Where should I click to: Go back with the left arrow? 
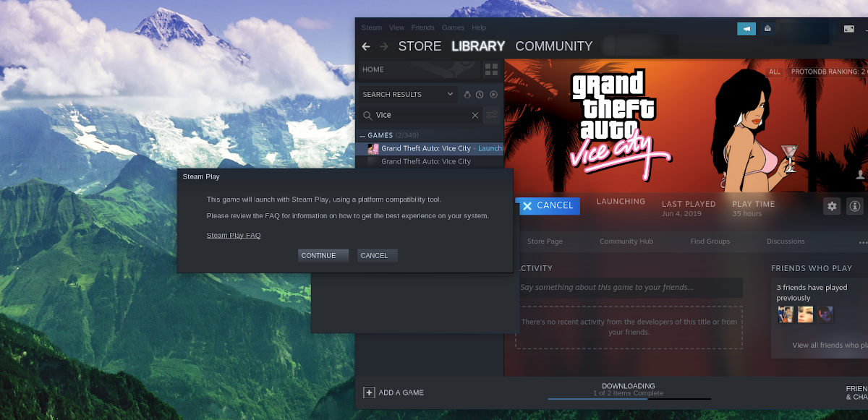point(366,46)
